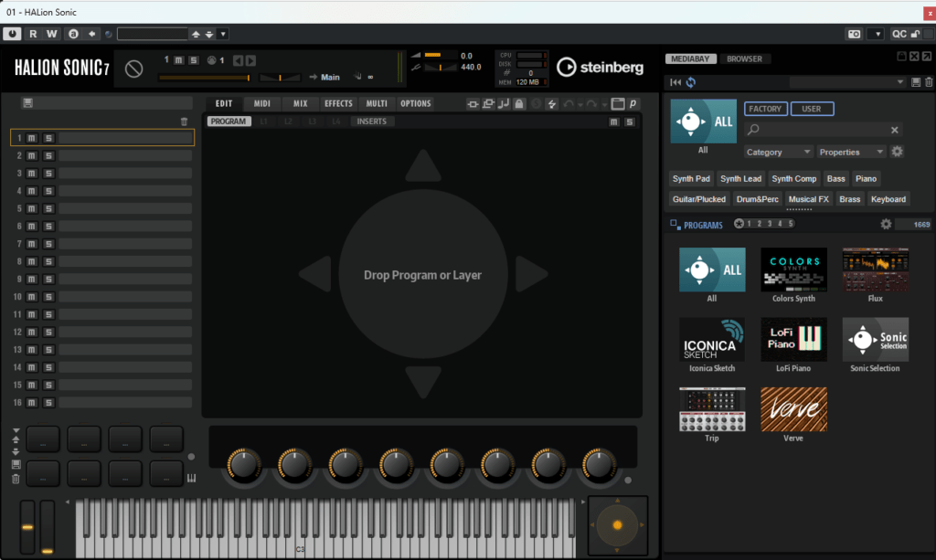Click the MediaBay rewind to start icon
This screenshot has width=936, height=560.
(x=675, y=82)
